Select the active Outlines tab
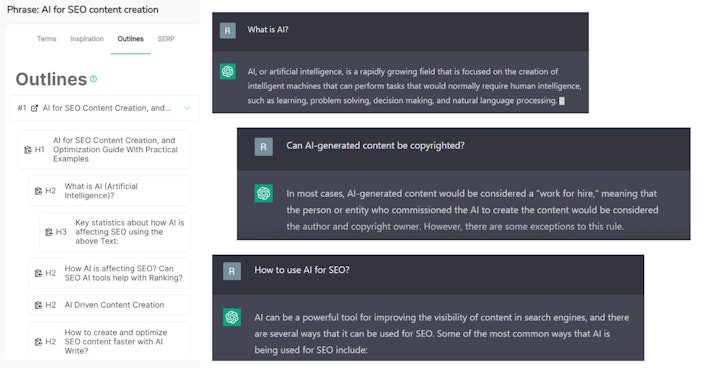This screenshot has width=705, height=368. coord(130,39)
